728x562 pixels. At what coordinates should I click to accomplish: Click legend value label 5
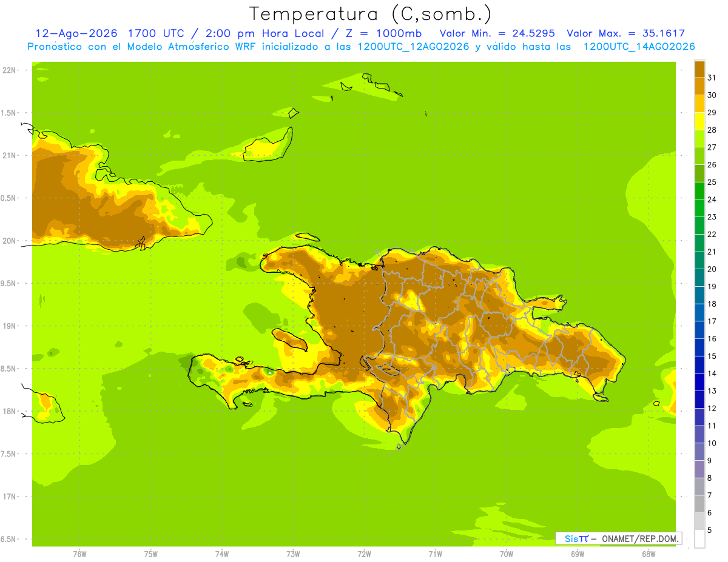click(710, 530)
